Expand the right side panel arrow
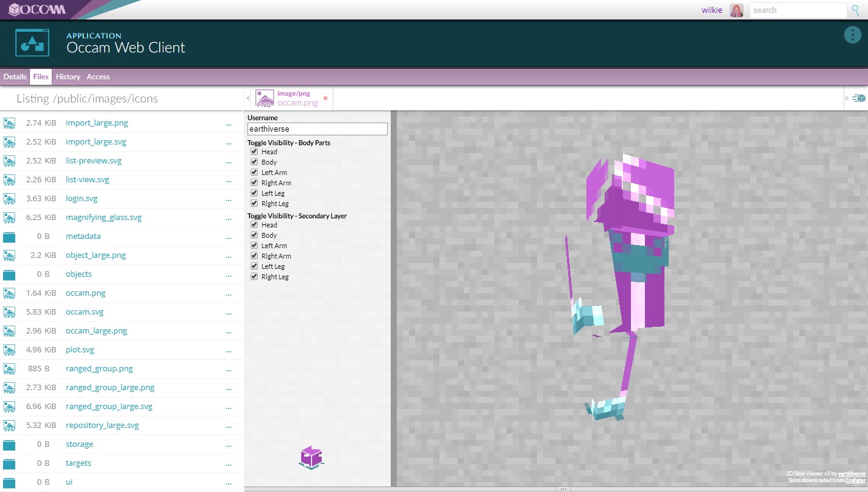868x492 pixels. [x=847, y=98]
